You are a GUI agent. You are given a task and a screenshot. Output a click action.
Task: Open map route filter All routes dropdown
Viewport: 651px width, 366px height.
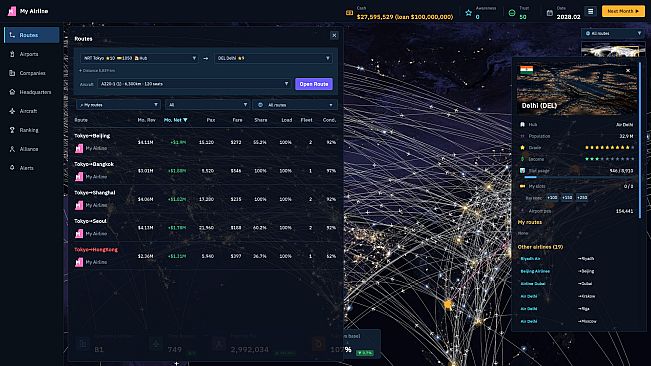(613, 33)
